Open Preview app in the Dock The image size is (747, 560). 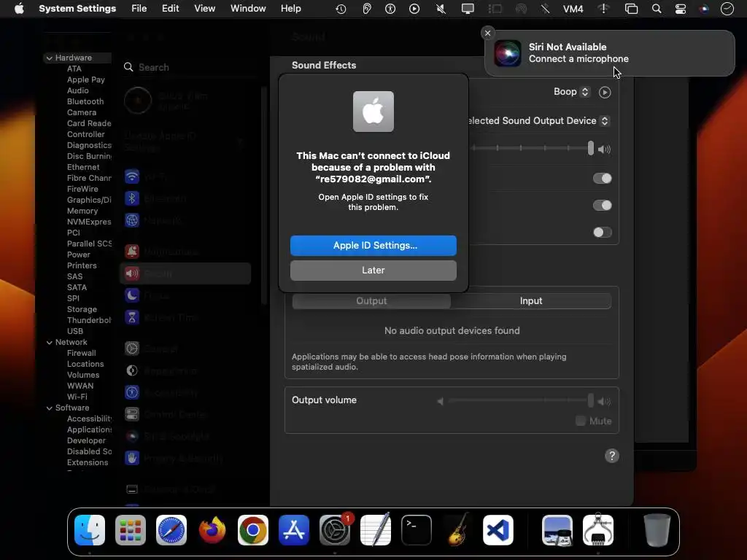point(557,530)
